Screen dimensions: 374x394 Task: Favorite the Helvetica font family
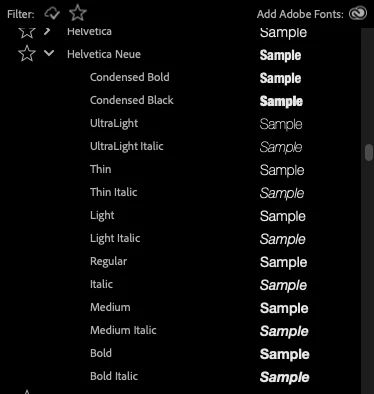(x=27, y=32)
